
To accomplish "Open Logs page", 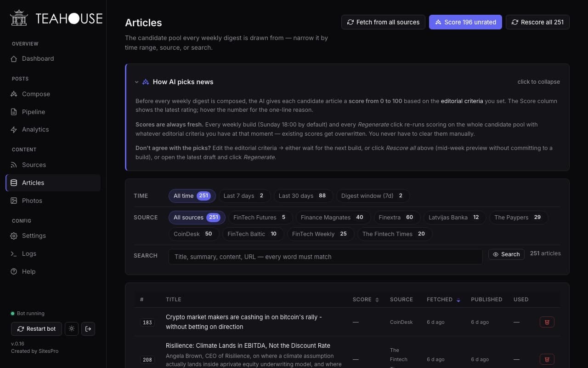I will pos(53,253).
